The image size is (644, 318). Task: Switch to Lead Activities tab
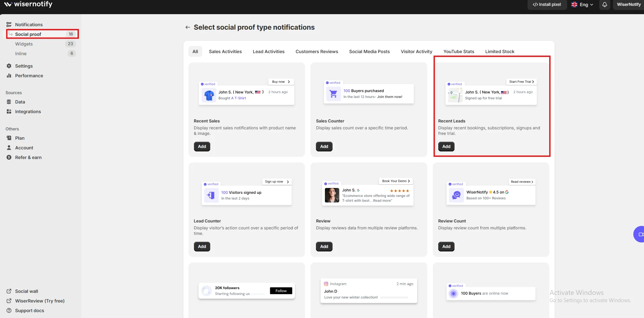point(269,51)
